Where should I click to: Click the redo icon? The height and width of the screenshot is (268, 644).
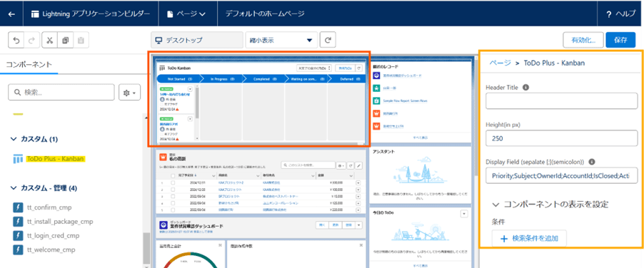click(x=31, y=40)
